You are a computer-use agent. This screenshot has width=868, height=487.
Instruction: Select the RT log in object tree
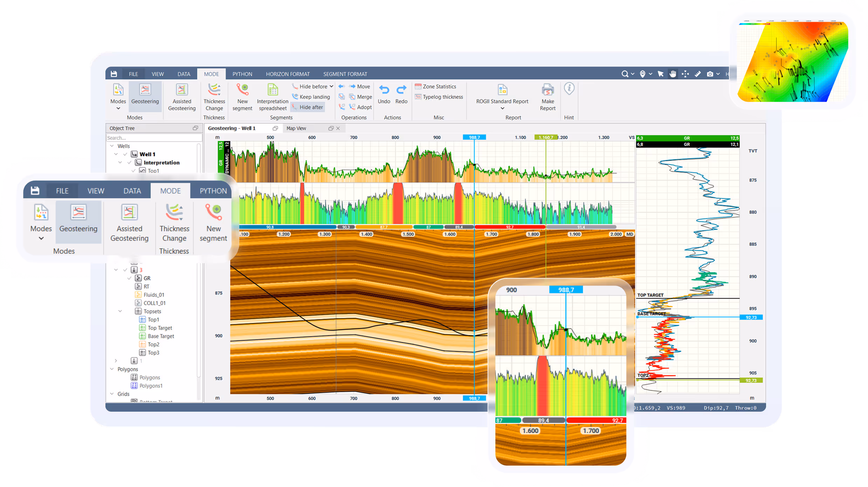pyautogui.click(x=146, y=286)
